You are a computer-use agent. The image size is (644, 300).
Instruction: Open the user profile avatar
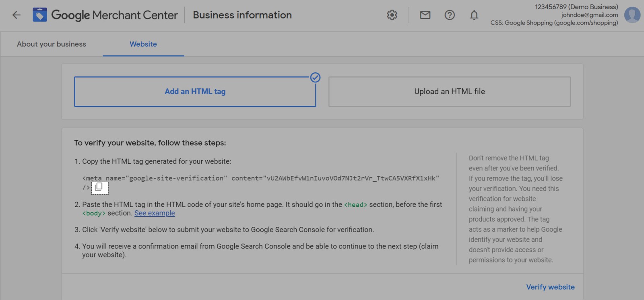point(632,15)
